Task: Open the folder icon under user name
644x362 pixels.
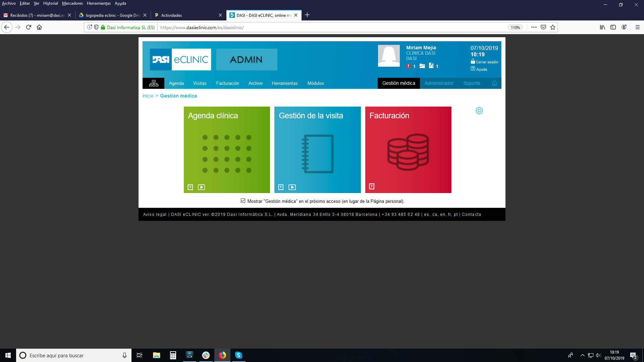Action: coord(422,66)
